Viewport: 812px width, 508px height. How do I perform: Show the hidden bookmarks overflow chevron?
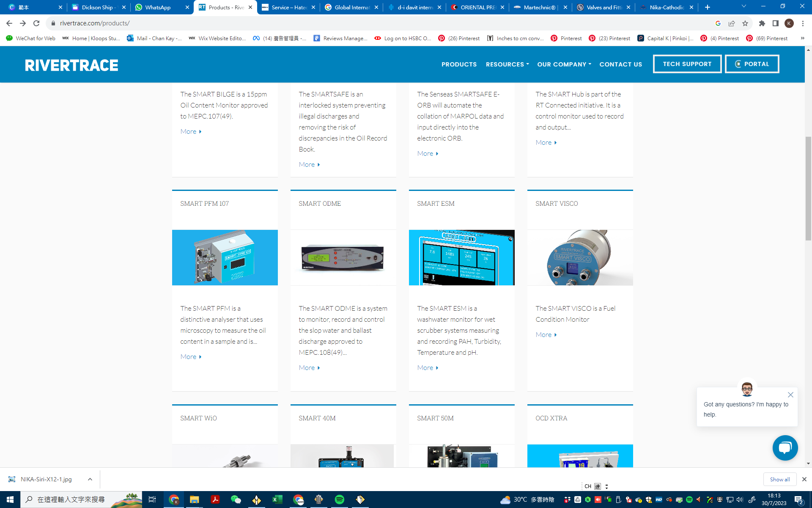(x=802, y=38)
